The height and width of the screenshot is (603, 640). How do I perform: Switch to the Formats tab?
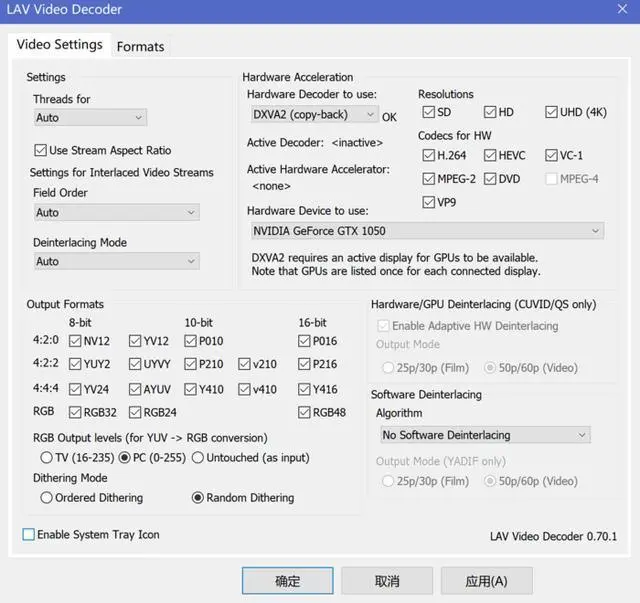click(x=140, y=47)
